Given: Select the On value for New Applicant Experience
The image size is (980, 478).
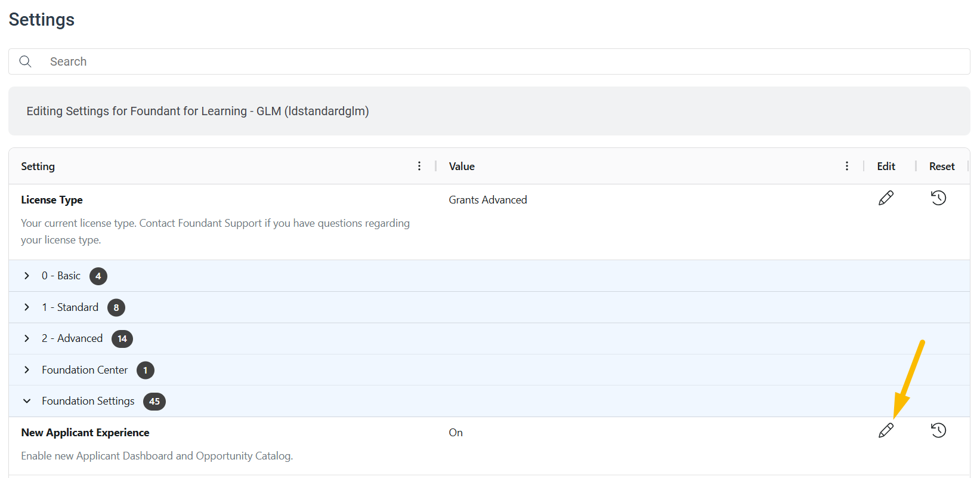Looking at the screenshot, I should click(x=456, y=433).
